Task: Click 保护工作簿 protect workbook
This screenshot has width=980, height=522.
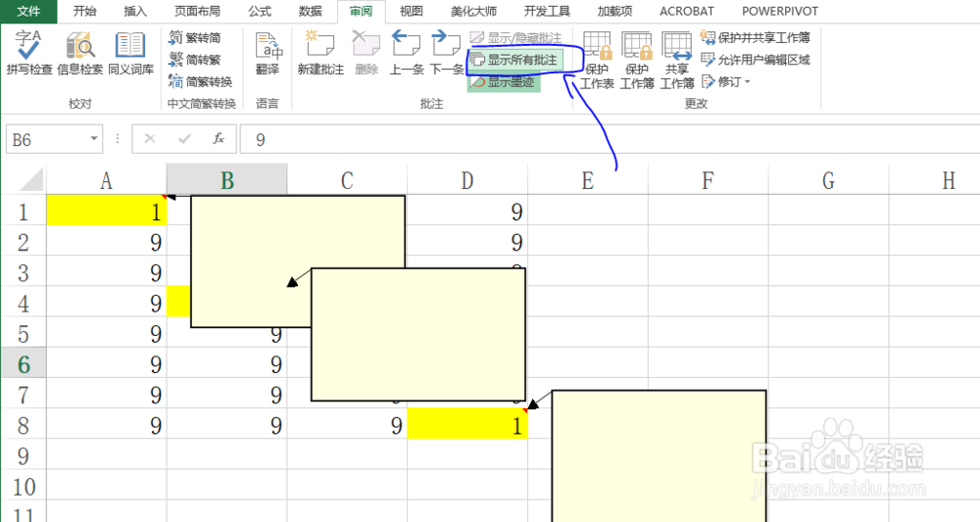Action: click(637, 61)
